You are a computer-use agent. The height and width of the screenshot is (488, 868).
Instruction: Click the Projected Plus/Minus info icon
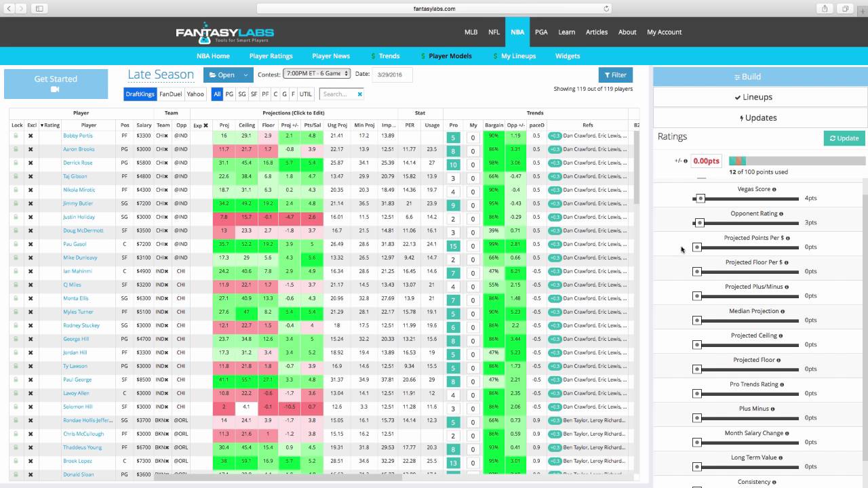click(787, 287)
